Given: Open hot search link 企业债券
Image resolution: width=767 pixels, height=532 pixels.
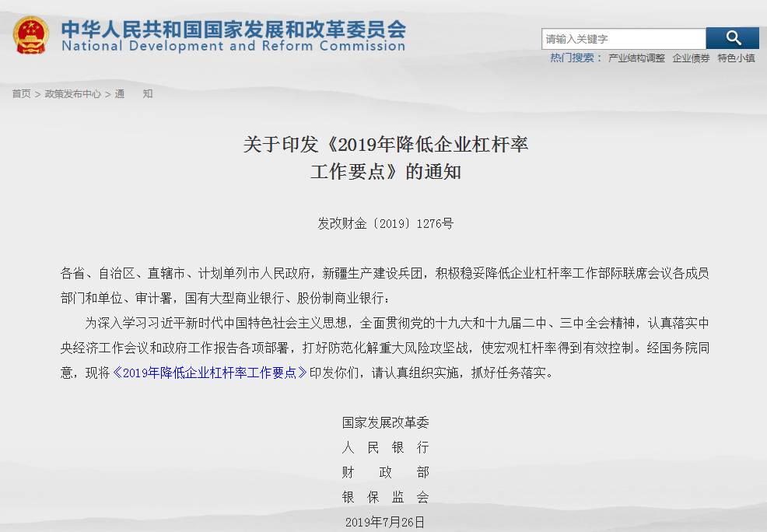Looking at the screenshot, I should coord(691,58).
